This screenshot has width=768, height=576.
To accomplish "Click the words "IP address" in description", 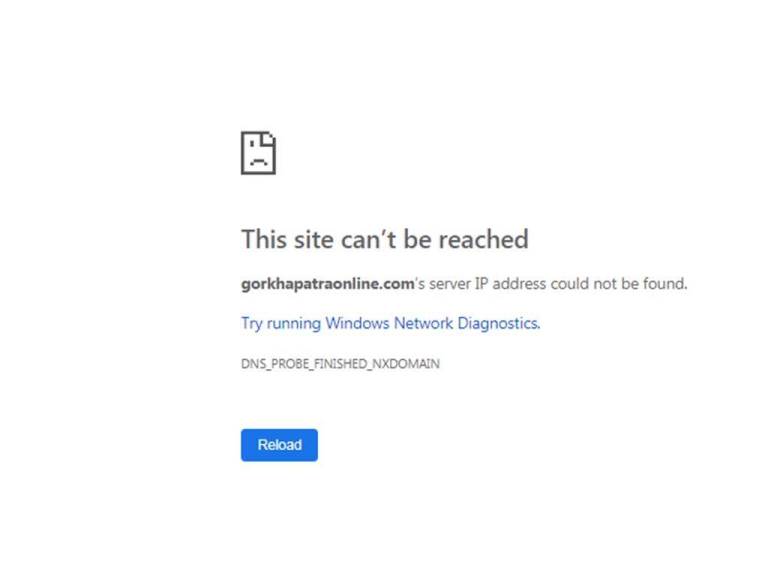I will point(510,284).
